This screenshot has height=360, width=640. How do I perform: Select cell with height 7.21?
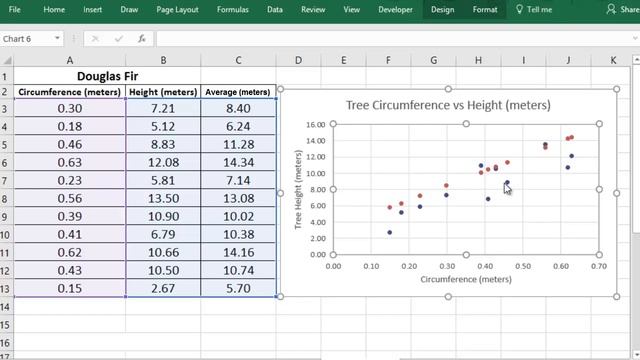pos(163,108)
